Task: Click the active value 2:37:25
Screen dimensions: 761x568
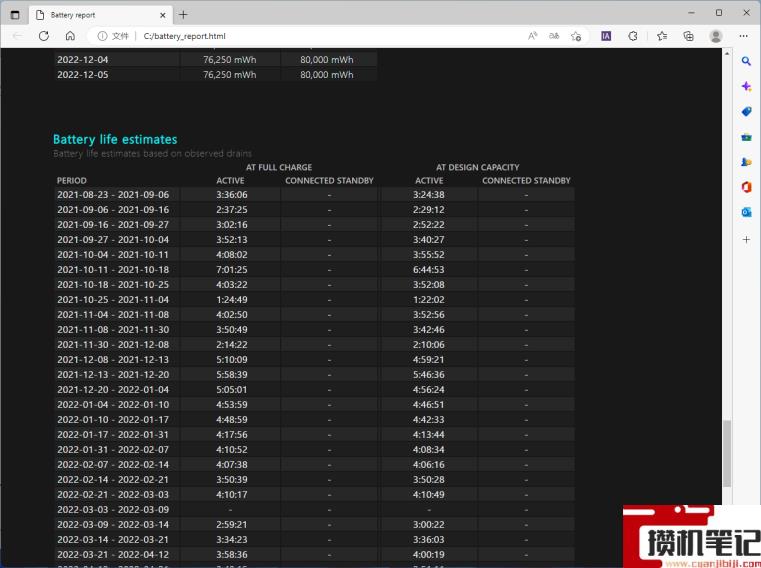Action: (232, 210)
